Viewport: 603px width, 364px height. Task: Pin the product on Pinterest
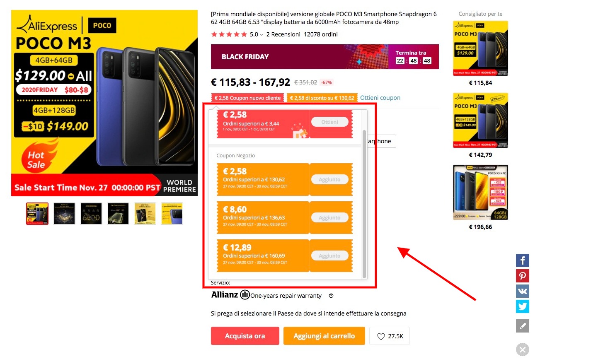522,276
